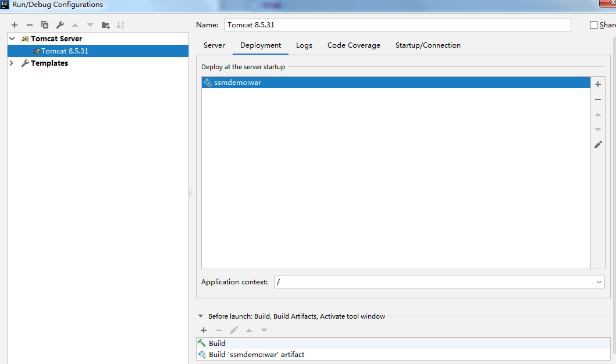The image size is (616, 364).
Task: Open the Logs tab
Action: tap(304, 45)
